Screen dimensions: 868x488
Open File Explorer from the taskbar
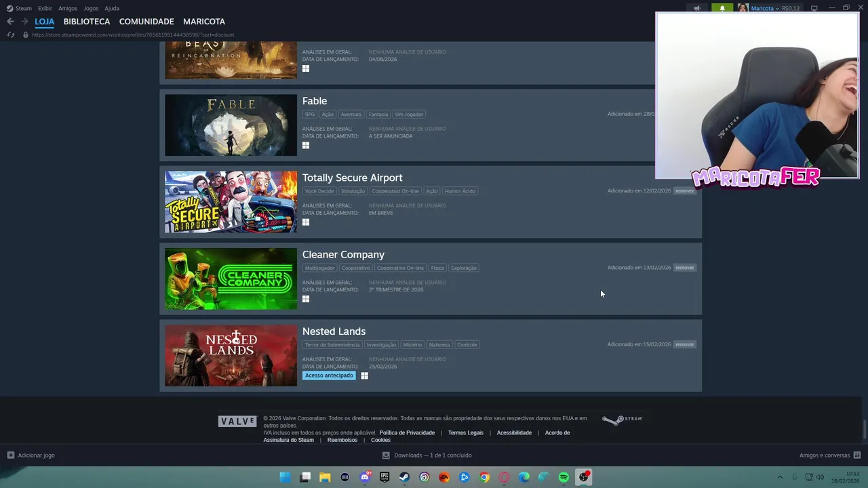pos(325,477)
